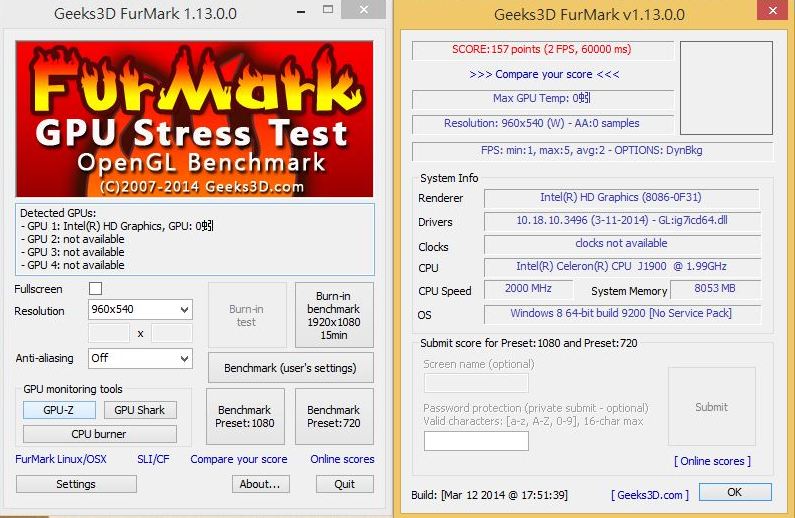Screen dimensions: 795x518
Task: Start the CPU burner
Action: [x=99, y=434]
